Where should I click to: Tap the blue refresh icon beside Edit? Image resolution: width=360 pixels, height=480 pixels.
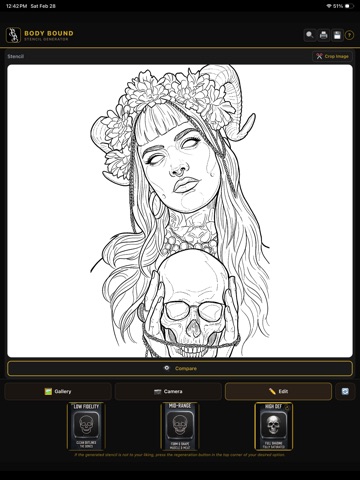pos(345,391)
